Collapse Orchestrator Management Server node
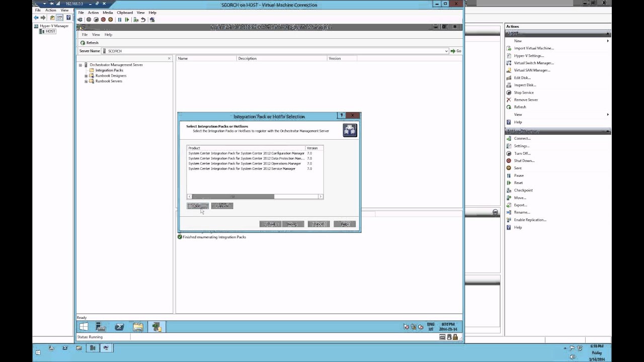 coord(80,65)
